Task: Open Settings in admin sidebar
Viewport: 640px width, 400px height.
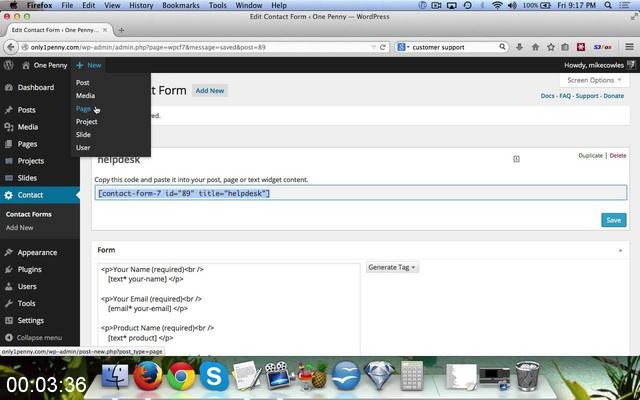Action: click(x=30, y=320)
